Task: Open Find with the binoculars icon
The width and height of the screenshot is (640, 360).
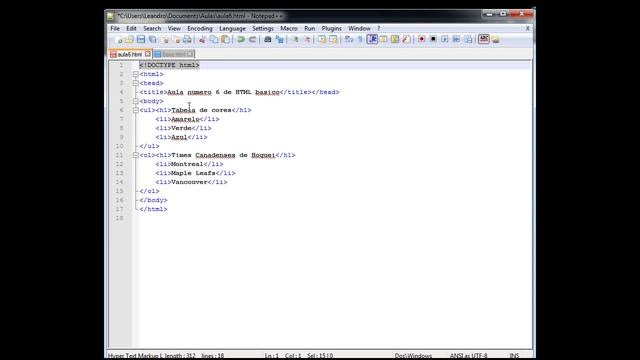Action: tap(268, 40)
